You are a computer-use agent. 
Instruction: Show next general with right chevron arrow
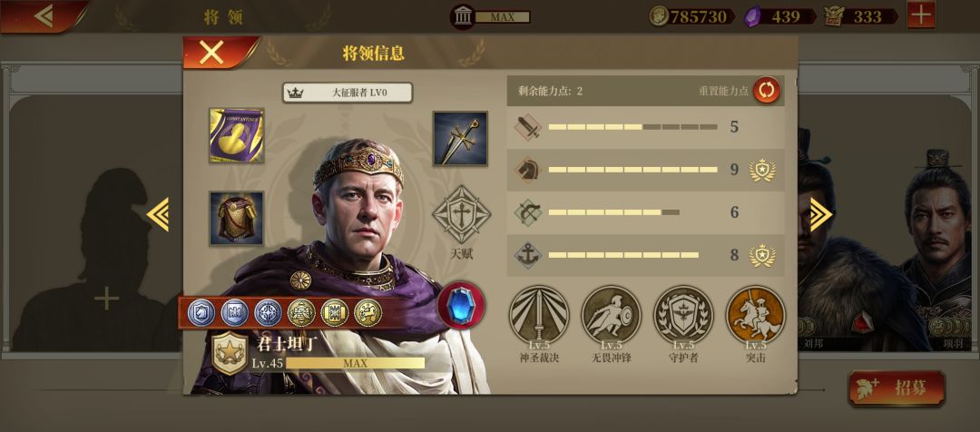820,214
